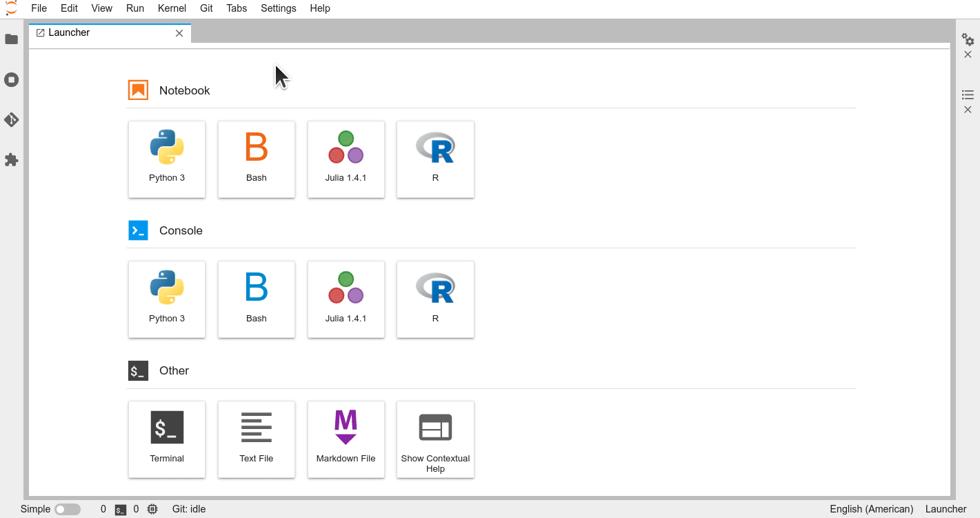980x518 pixels.
Task: Create a new Markdown File
Action: (x=346, y=439)
